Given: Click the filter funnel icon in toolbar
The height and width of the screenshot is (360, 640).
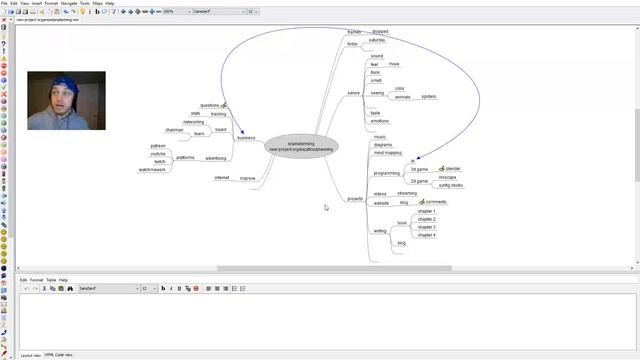Looking at the screenshot, I should (x=114, y=12).
